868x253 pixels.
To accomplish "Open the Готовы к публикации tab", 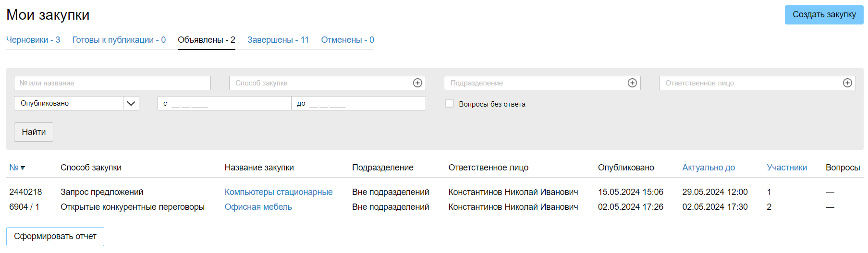I will tap(119, 40).
